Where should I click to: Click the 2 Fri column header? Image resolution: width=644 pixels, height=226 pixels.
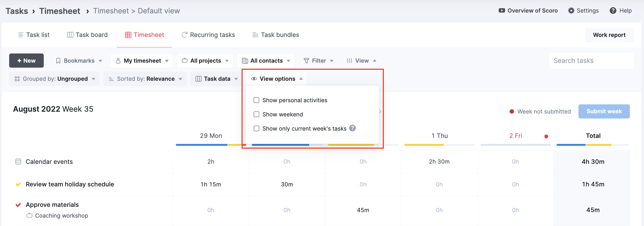point(516,136)
